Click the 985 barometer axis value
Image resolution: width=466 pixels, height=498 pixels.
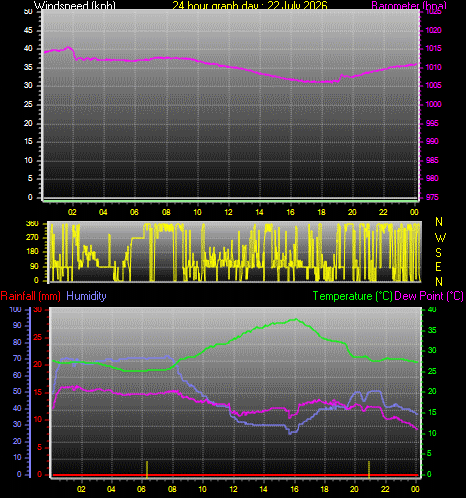[432, 160]
